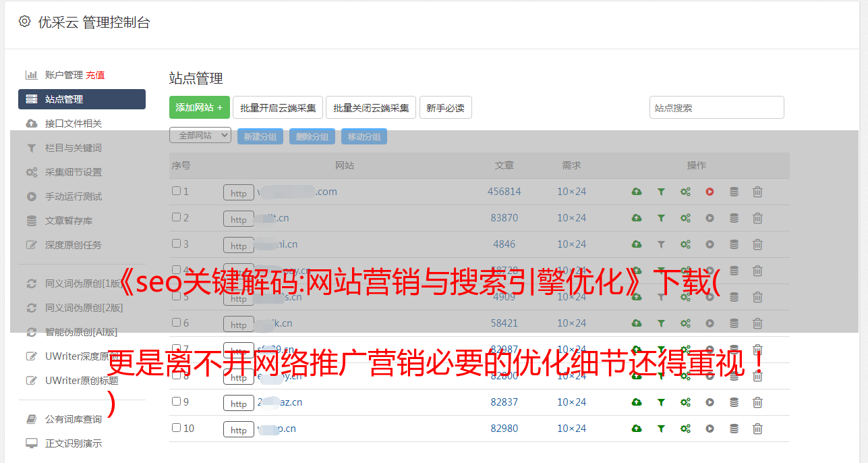Click 批量关闭云端采集 button
Screen dimensions: 868x463
coord(371,107)
